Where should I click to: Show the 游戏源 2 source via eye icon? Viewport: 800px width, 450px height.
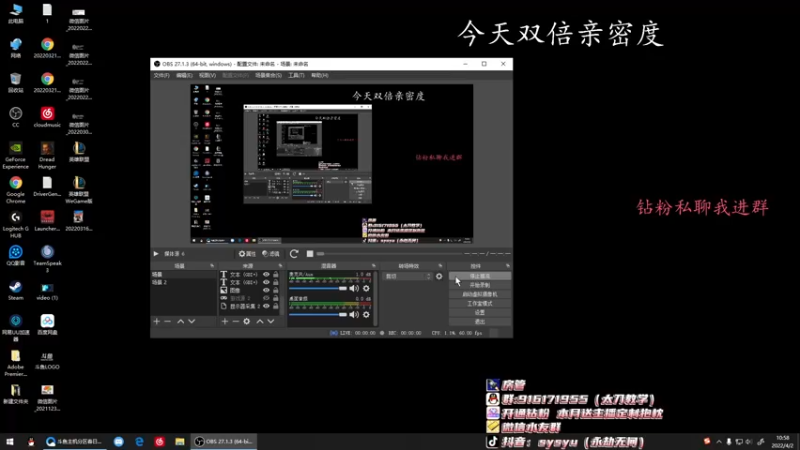click(x=266, y=298)
